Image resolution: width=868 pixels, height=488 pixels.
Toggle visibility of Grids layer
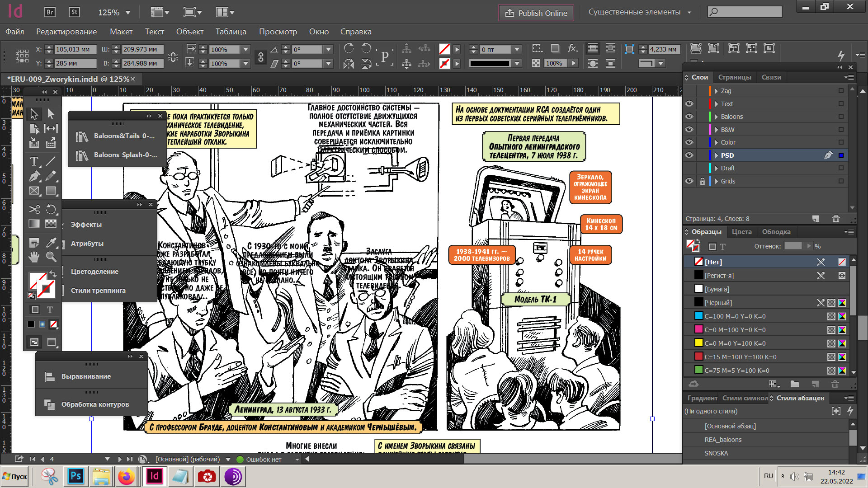pyautogui.click(x=689, y=181)
